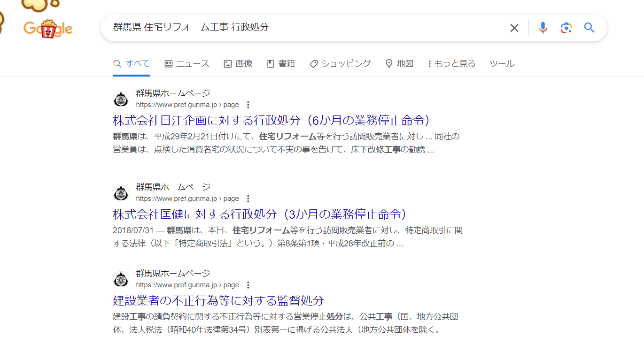The height and width of the screenshot is (352, 644).
Task: Open the ショッピング tab
Action: tap(340, 64)
